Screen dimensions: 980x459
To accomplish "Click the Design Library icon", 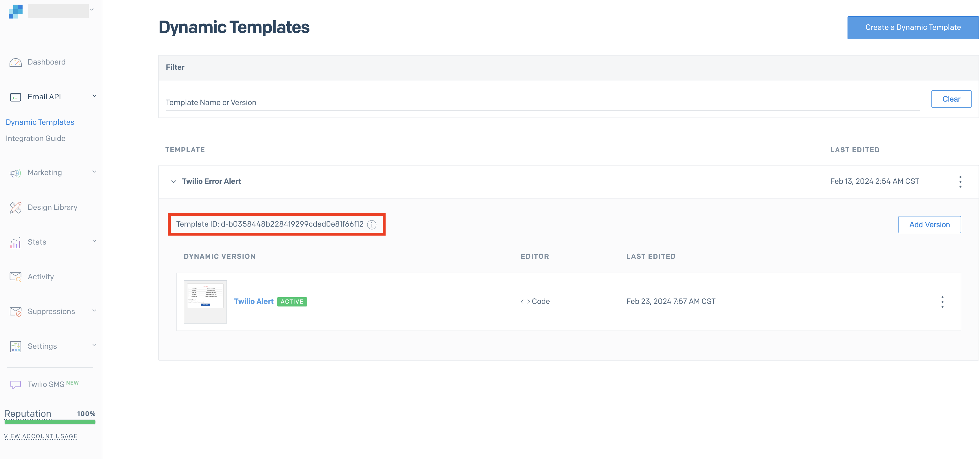I will coord(16,207).
